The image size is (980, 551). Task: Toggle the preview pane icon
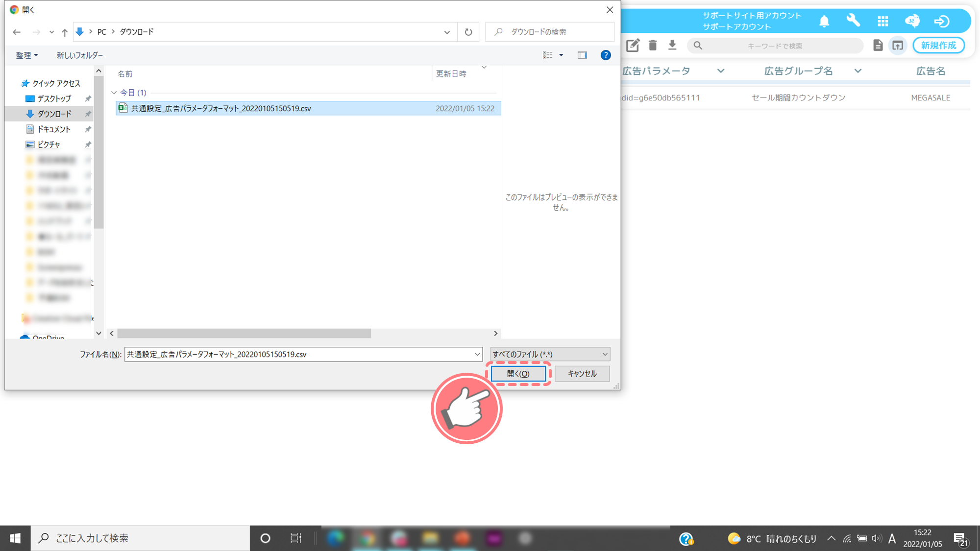tap(582, 55)
